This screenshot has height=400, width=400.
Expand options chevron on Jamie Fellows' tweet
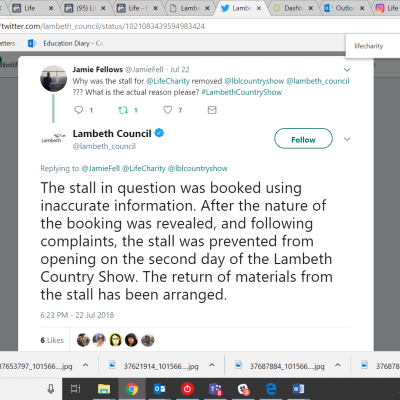click(x=347, y=70)
